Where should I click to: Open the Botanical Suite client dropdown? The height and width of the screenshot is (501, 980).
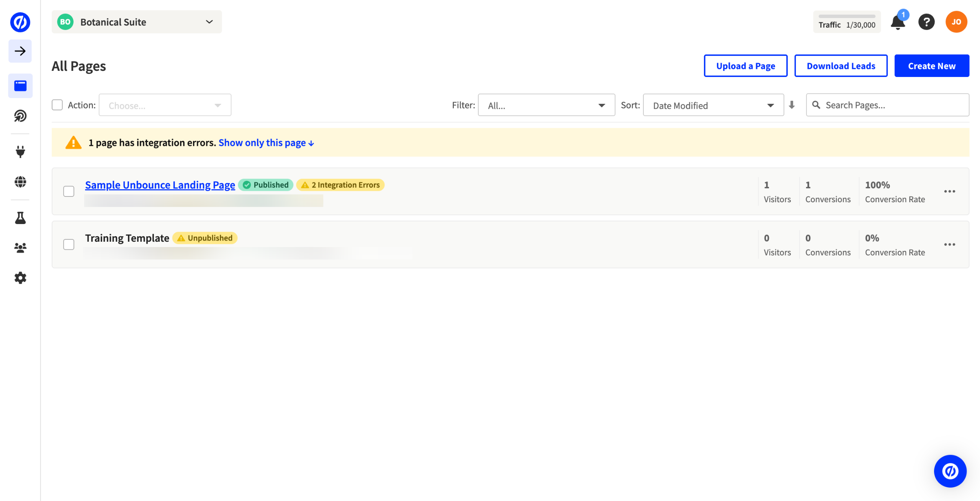coord(136,22)
